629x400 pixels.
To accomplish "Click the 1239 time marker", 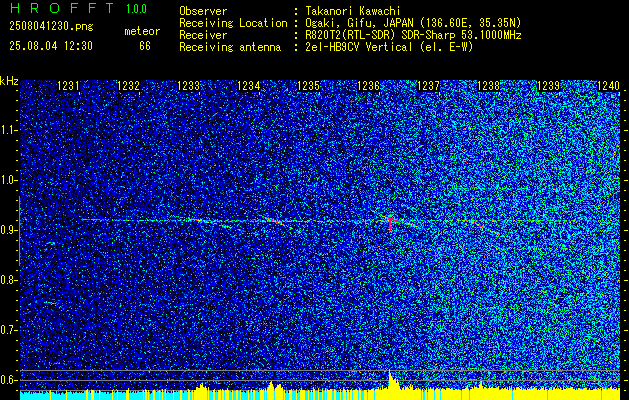I will [548, 86].
